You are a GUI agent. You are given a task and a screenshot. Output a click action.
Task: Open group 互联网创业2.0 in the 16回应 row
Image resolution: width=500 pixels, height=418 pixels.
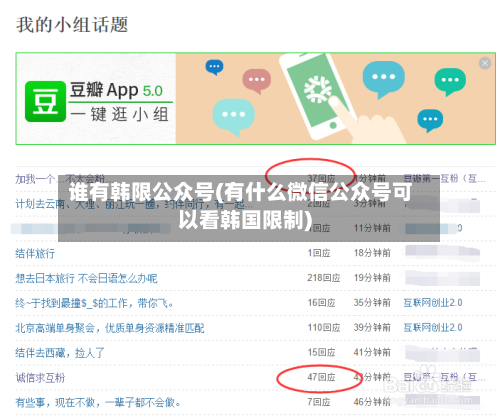pos(433,303)
